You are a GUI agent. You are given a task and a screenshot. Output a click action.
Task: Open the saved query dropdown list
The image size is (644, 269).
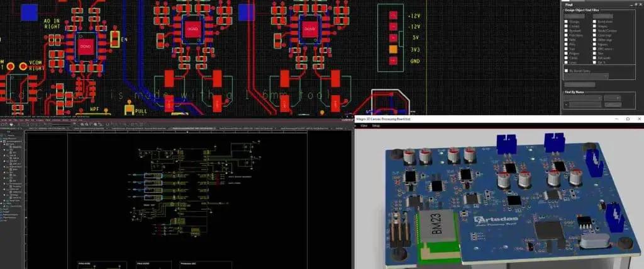click(x=586, y=76)
